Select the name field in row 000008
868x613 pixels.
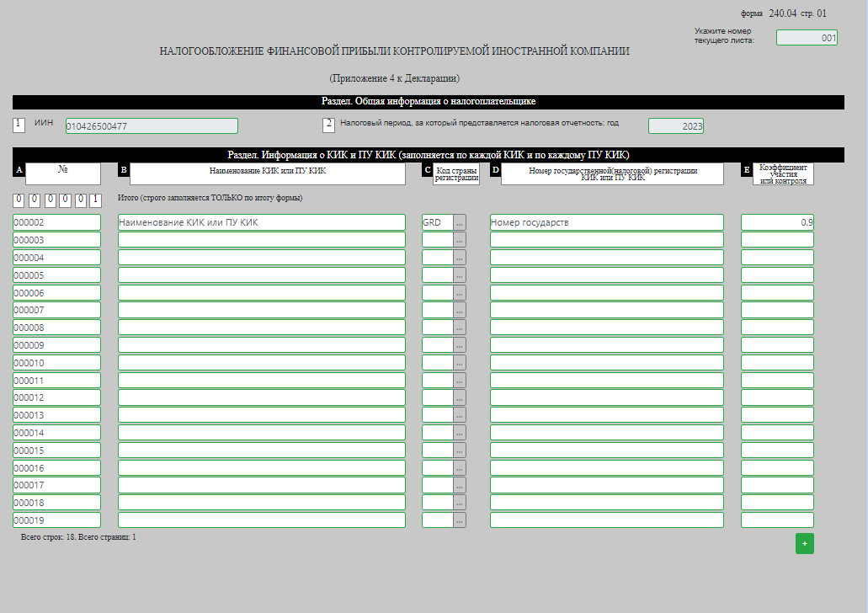[x=261, y=328]
